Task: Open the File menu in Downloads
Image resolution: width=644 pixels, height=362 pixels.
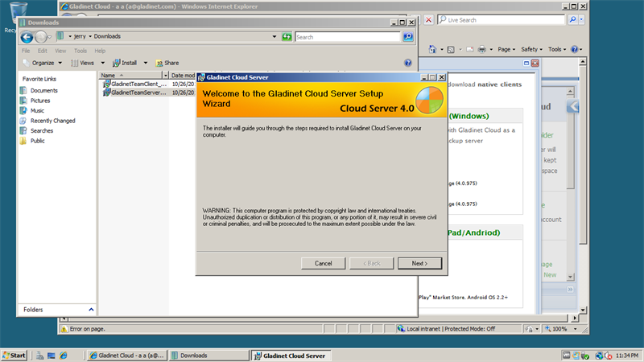Action: pyautogui.click(x=26, y=51)
